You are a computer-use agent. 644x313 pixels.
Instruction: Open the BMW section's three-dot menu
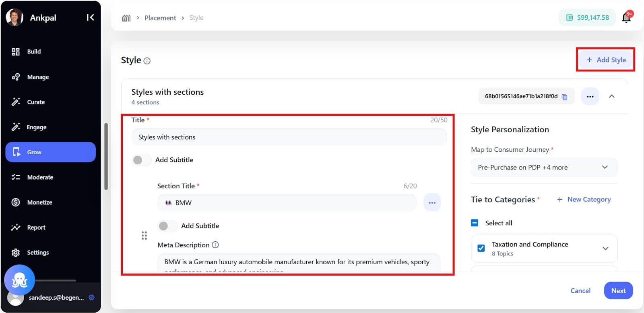[x=432, y=203]
